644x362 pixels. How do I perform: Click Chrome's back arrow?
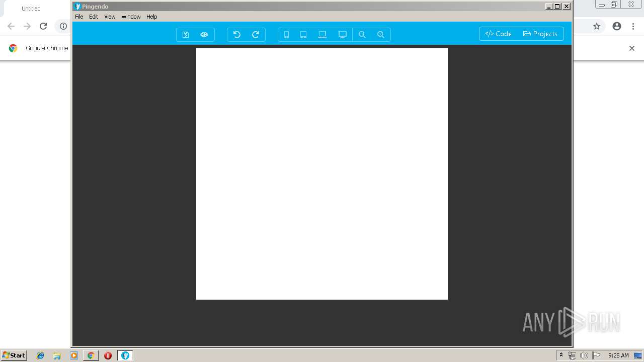click(x=11, y=26)
